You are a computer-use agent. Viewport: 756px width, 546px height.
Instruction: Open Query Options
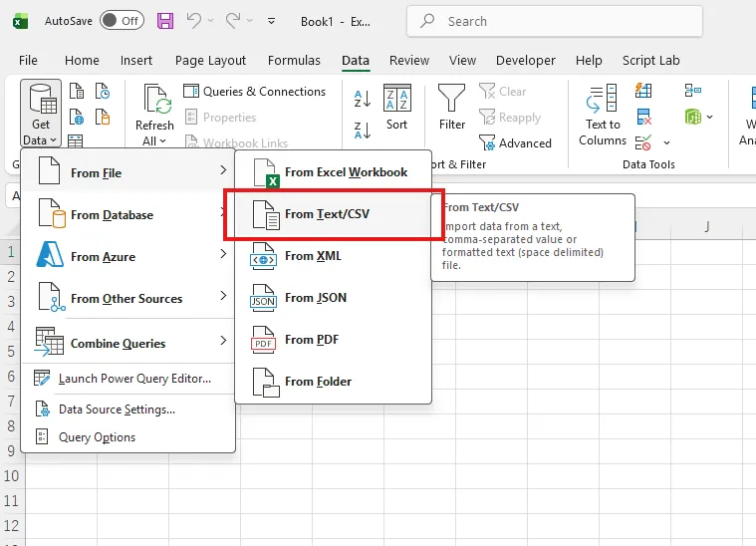tap(128, 437)
